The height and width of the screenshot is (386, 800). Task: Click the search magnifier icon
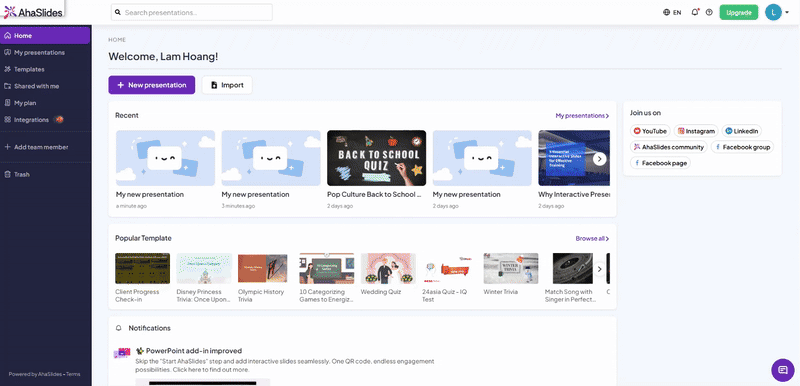(x=118, y=12)
